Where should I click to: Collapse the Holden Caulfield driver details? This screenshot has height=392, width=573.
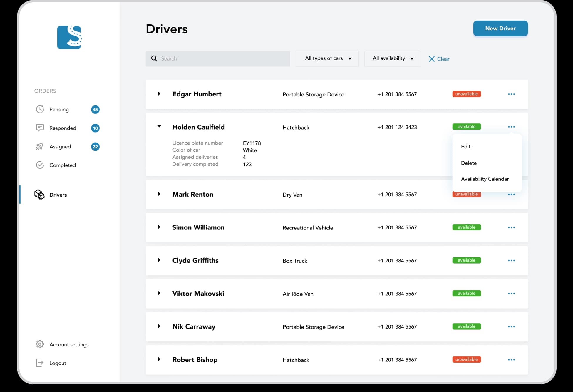coord(159,127)
